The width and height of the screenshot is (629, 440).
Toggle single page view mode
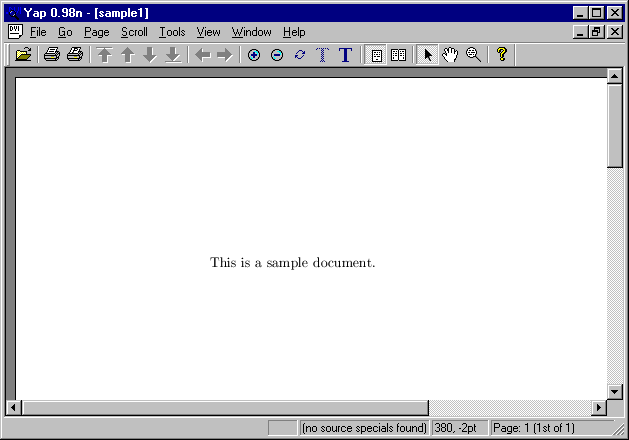[377, 55]
